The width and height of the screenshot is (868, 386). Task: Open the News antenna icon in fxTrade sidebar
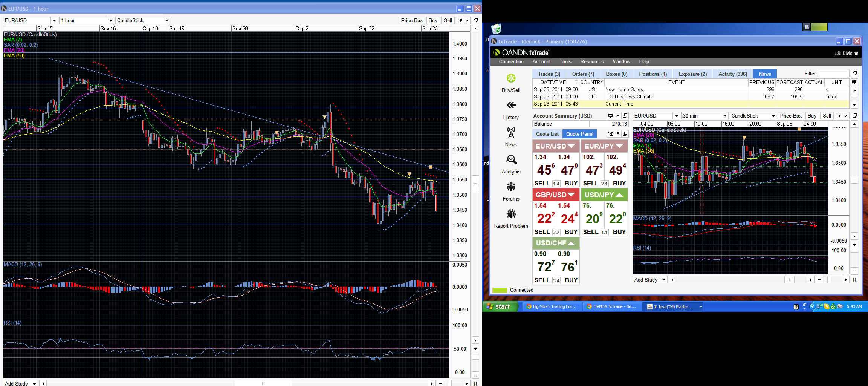point(511,132)
